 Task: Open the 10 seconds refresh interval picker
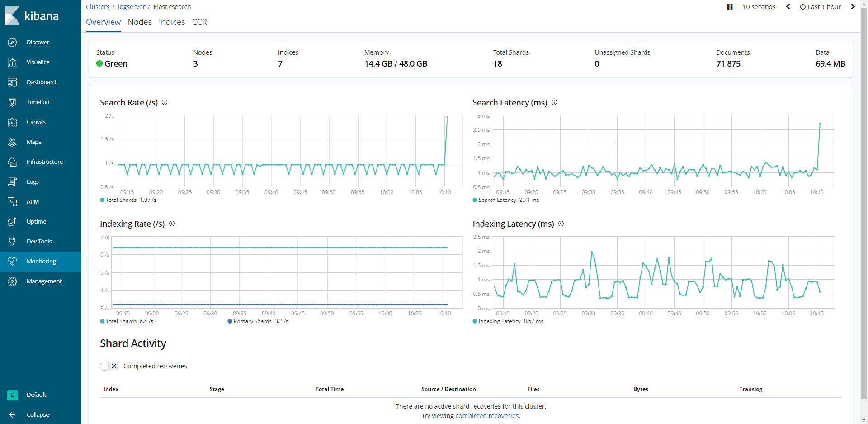pyautogui.click(x=759, y=7)
